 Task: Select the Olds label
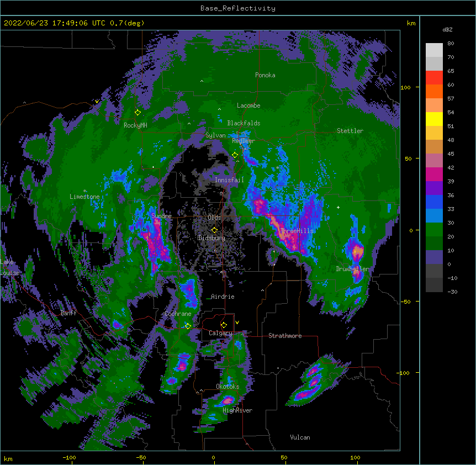tap(214, 218)
